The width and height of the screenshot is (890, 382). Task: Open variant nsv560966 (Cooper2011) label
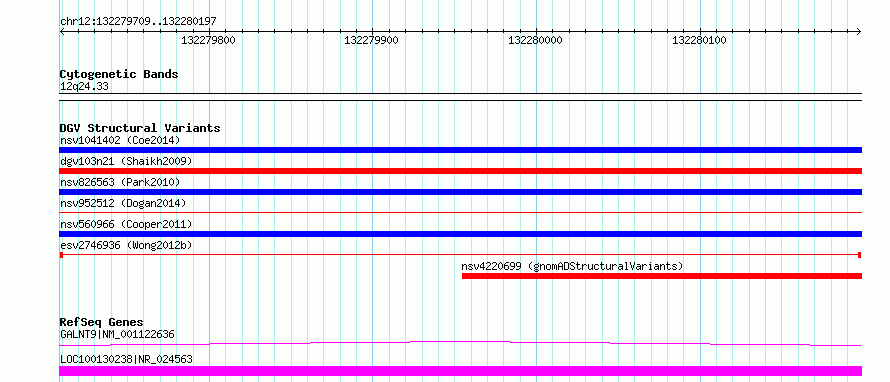pos(126,224)
